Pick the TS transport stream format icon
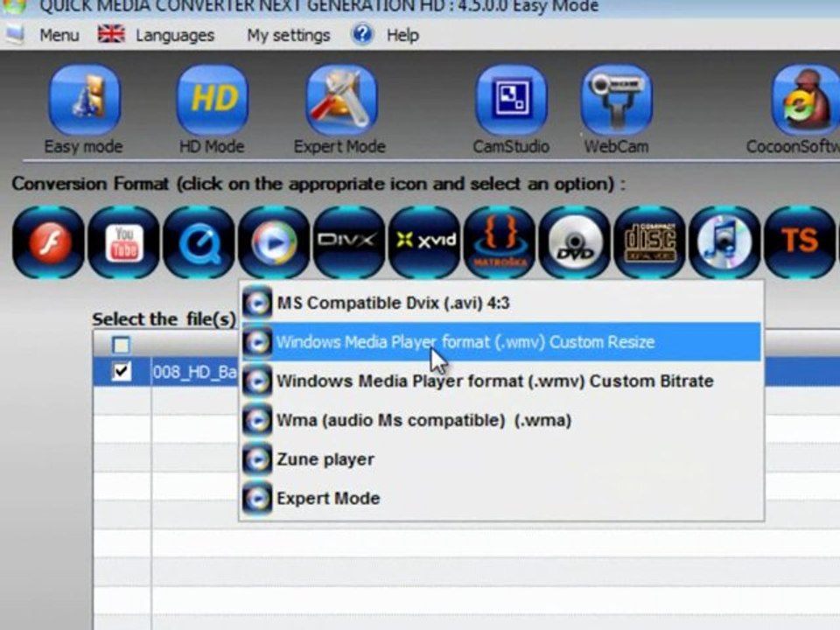Viewport: 840px width, 630px height. coord(799,242)
